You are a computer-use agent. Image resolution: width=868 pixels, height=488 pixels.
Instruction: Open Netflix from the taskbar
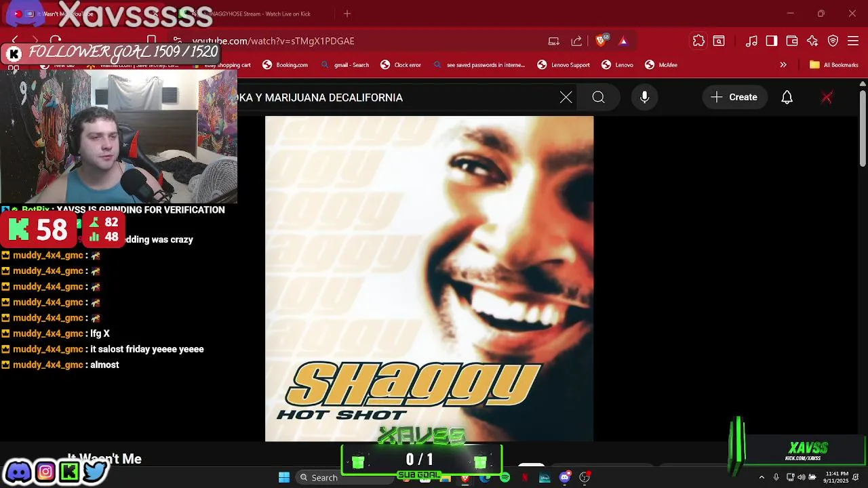[x=525, y=478]
